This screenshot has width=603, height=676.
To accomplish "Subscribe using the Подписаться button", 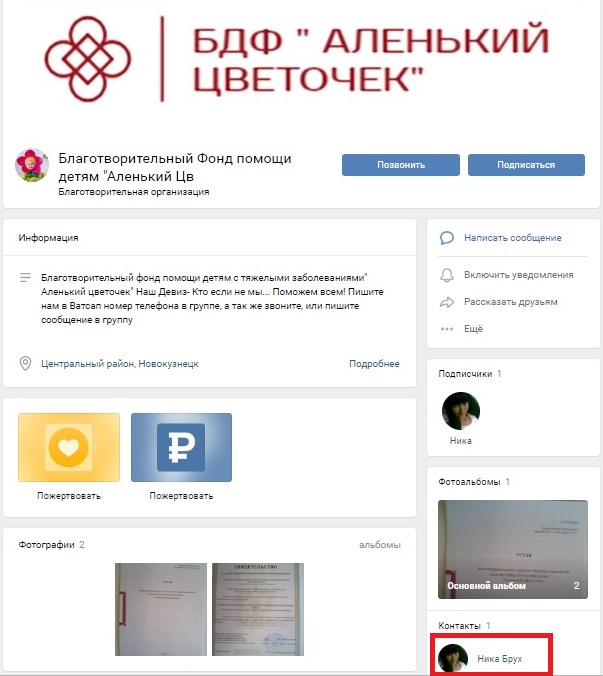I will tap(526, 165).
